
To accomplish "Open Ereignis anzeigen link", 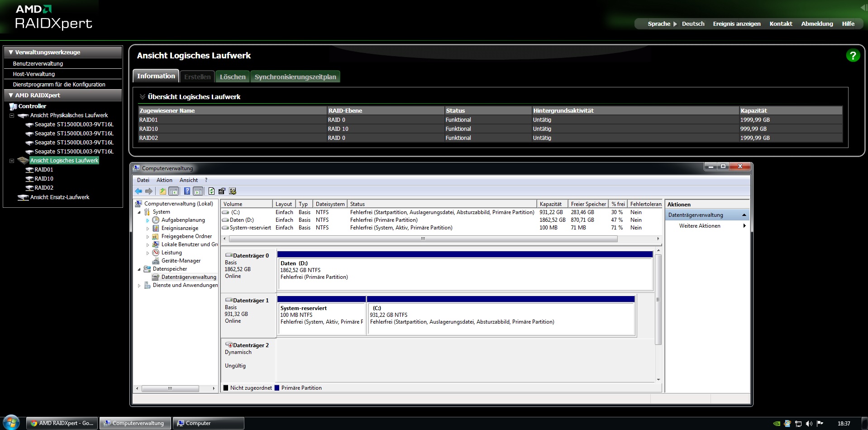I will pos(737,24).
